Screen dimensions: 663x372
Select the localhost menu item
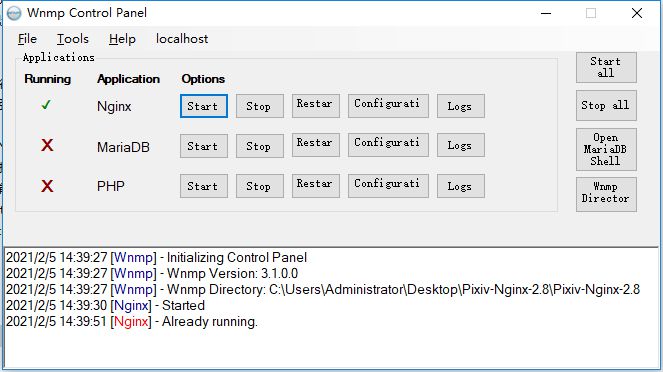[x=182, y=39]
